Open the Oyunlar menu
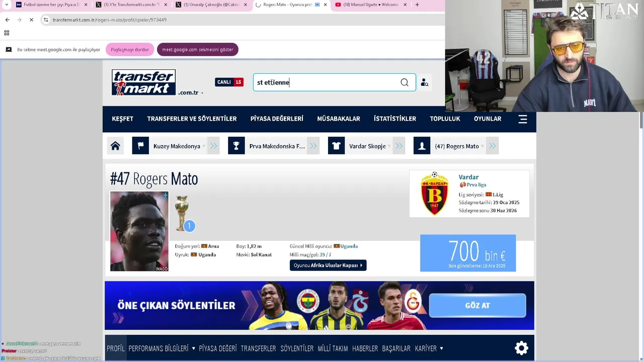 click(x=488, y=119)
